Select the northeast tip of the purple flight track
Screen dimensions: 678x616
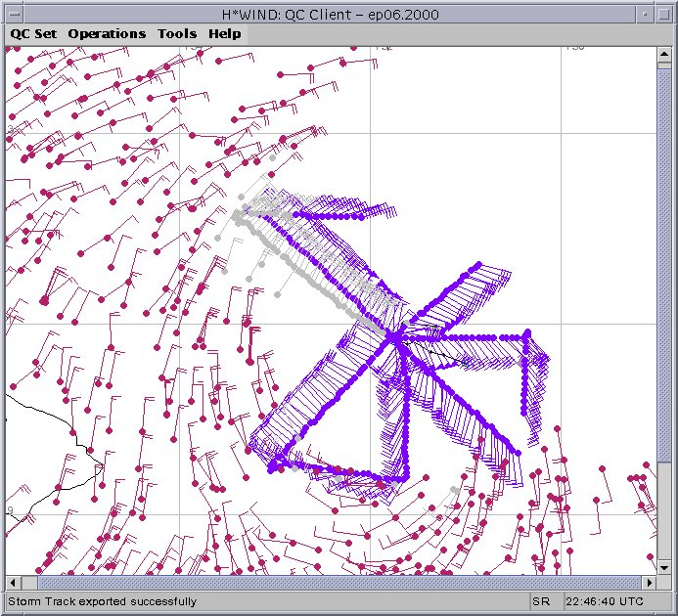478,264
